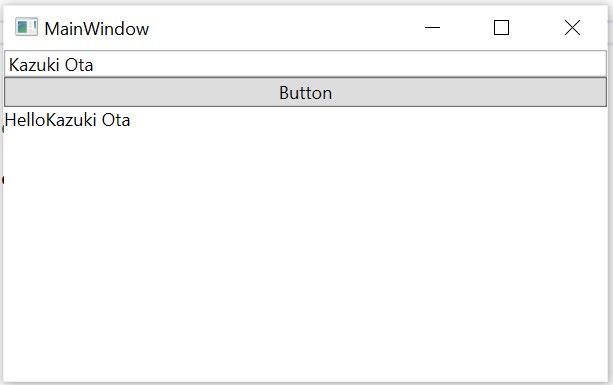
Task: Click empty space after the name in the text box
Action: pos(348,64)
